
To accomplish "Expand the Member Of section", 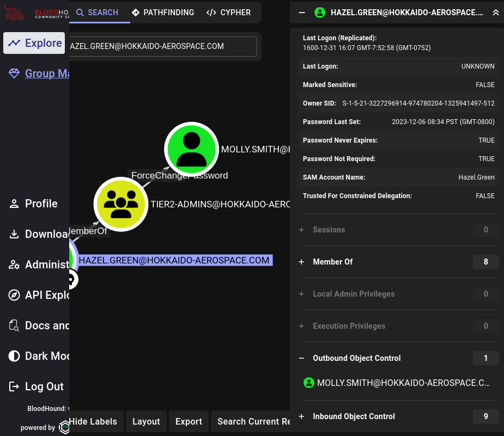I will coord(301,262).
